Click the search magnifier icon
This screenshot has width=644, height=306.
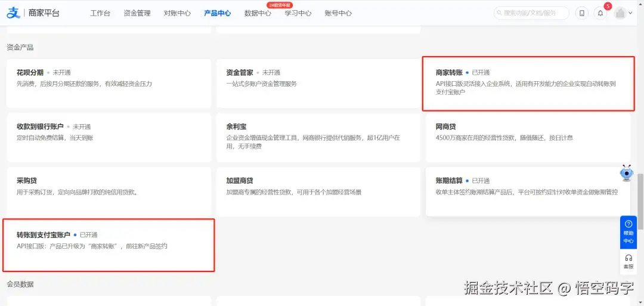[x=500, y=13]
